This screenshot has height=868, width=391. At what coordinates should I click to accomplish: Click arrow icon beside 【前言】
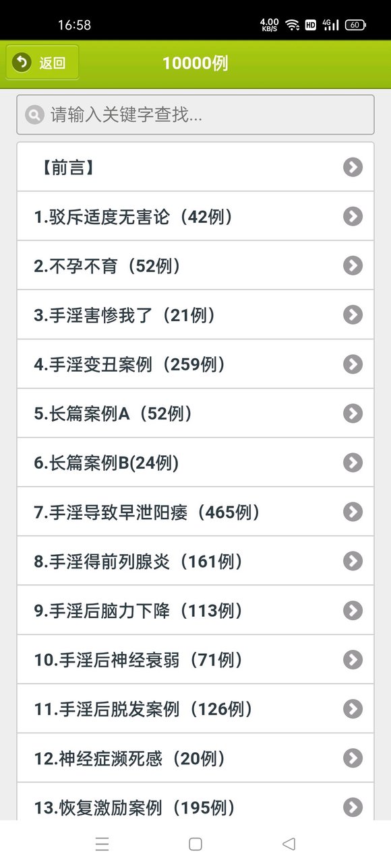point(353,167)
